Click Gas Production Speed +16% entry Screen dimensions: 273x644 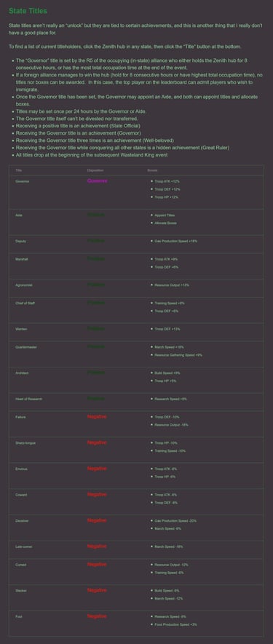[175, 241]
